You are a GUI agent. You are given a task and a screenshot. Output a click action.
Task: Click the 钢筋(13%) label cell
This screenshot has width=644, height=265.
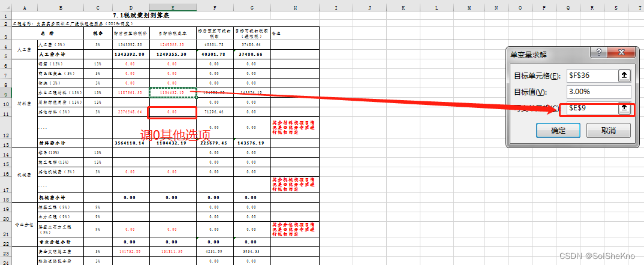click(x=60, y=64)
